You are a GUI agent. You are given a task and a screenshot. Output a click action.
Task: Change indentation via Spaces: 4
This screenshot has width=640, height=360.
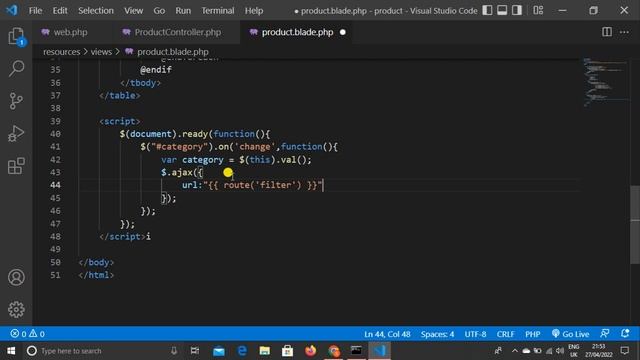[438, 334]
